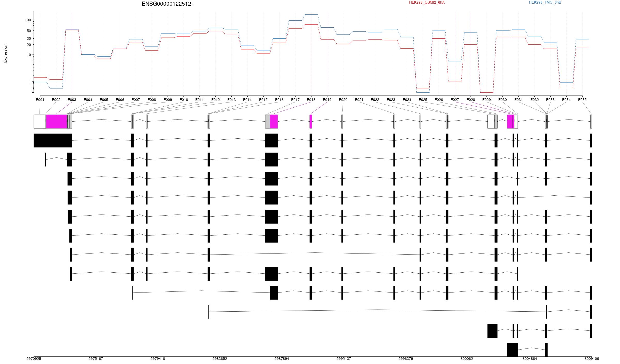The image size is (620, 364).
Task: Click exon label E025
Action: (x=423, y=100)
